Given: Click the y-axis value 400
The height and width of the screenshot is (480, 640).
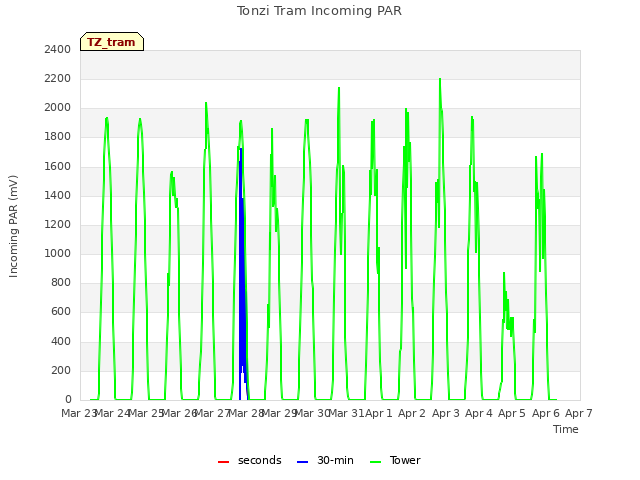Looking at the screenshot, I should coord(61,342).
